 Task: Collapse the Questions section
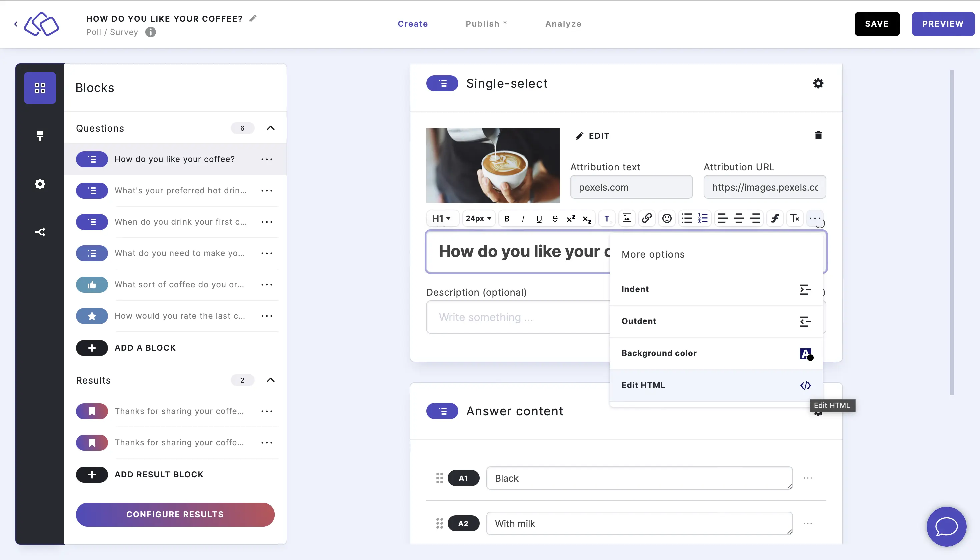(x=269, y=128)
